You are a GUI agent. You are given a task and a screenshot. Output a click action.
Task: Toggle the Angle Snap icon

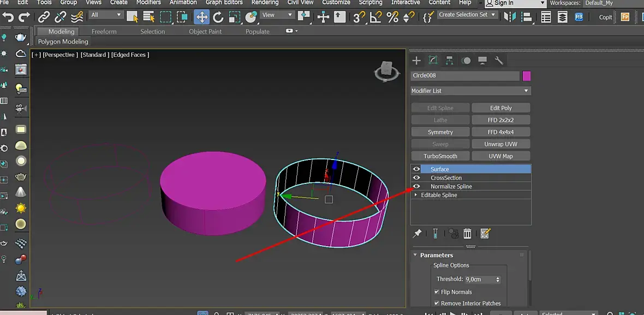(x=375, y=17)
